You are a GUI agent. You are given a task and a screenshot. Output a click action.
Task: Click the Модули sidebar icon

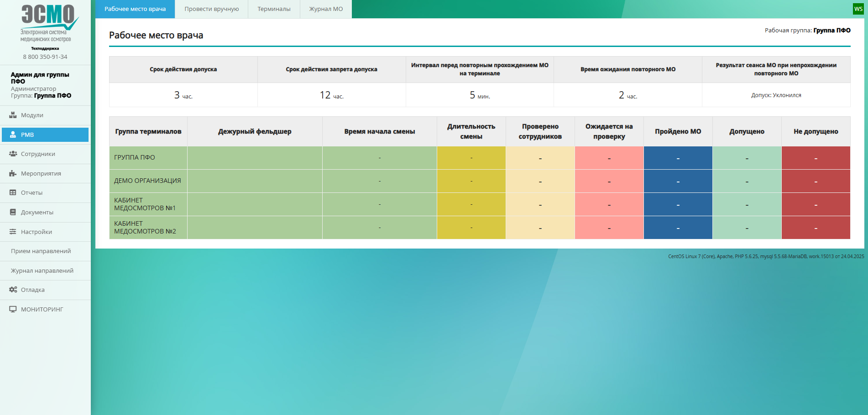pyautogui.click(x=13, y=115)
